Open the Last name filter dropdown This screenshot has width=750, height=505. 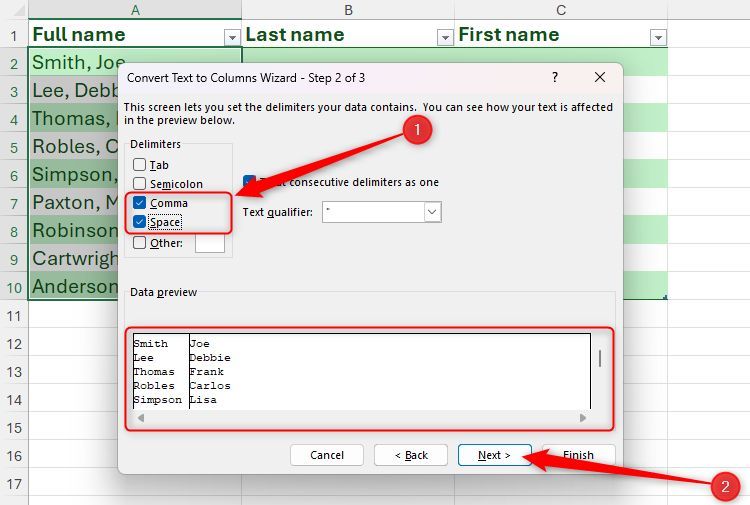pyautogui.click(x=445, y=37)
